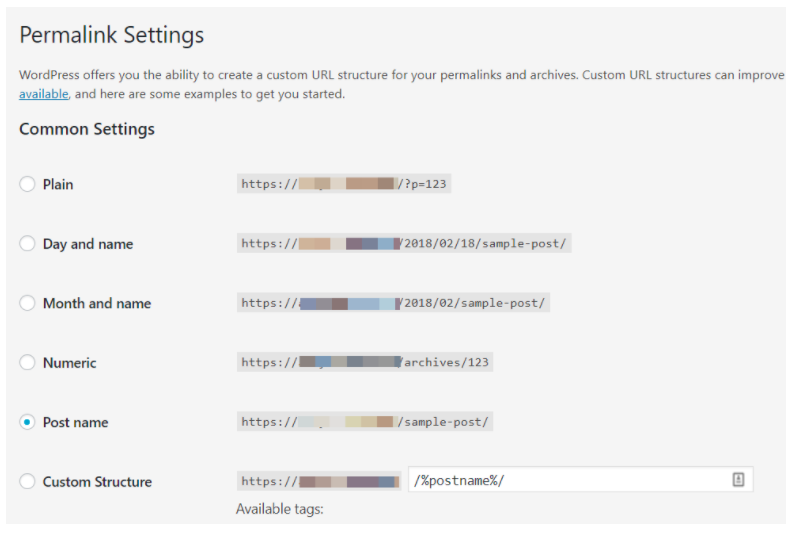Click the Plain example URL ending ?p=123
The image size is (798, 535).
[344, 184]
